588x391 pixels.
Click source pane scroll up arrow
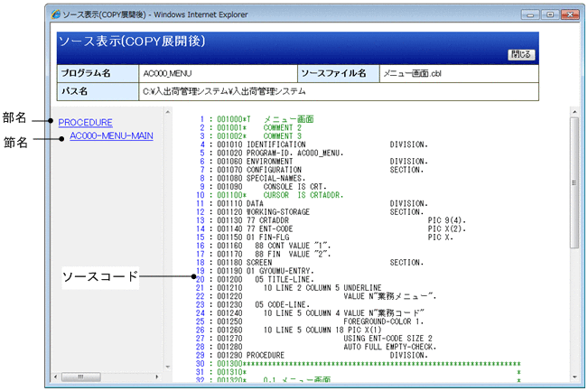[574, 112]
